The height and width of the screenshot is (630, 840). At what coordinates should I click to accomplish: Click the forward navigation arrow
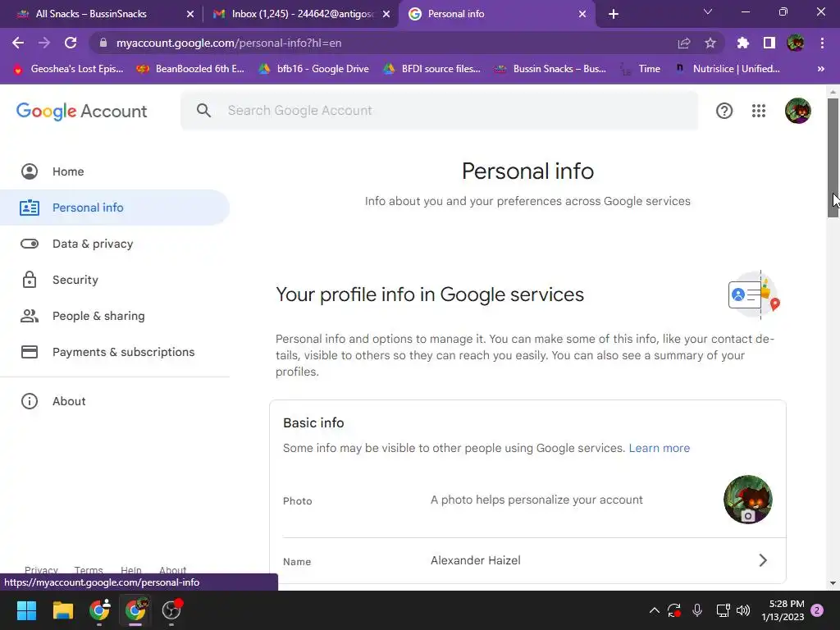pos(44,43)
